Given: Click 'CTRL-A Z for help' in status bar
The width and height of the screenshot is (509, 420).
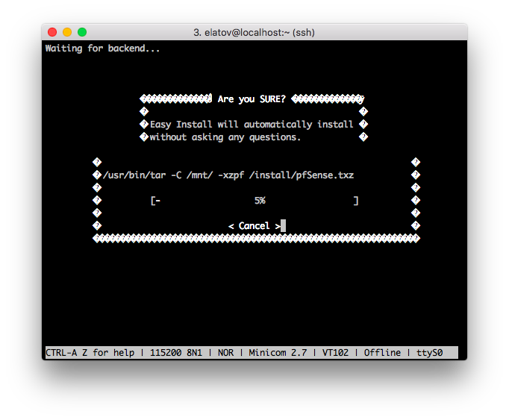Looking at the screenshot, I should tap(90, 353).
